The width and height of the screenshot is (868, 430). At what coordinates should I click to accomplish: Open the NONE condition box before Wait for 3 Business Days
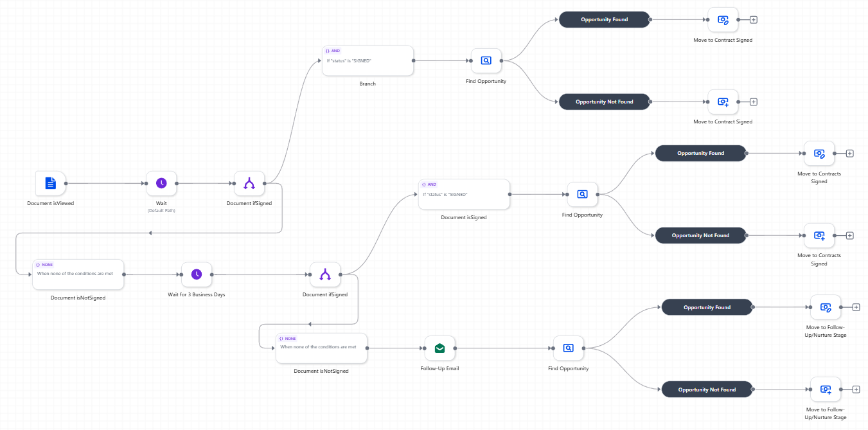[x=78, y=274]
